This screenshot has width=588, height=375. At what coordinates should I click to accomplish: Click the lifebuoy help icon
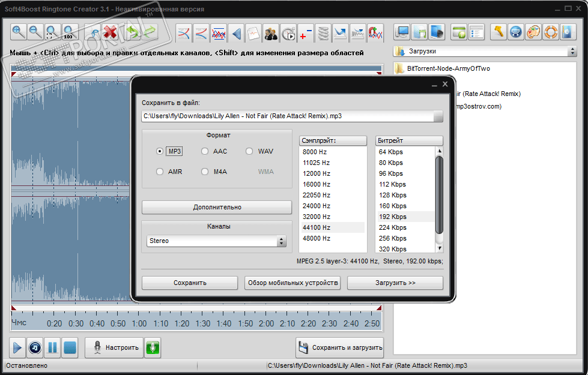click(x=551, y=32)
